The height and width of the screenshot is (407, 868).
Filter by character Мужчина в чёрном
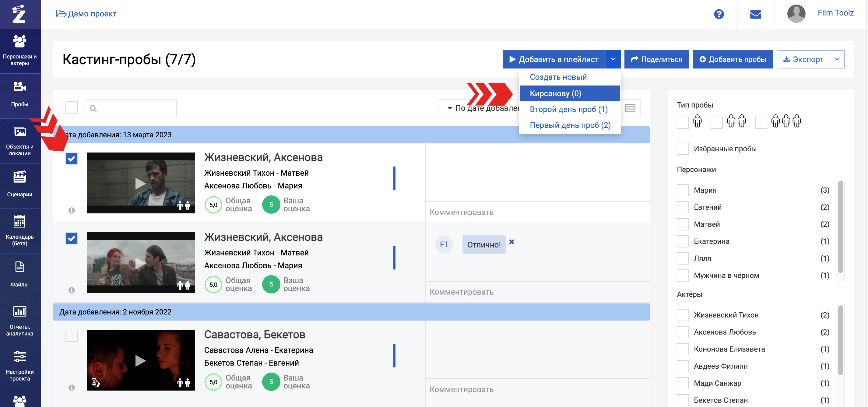point(683,275)
